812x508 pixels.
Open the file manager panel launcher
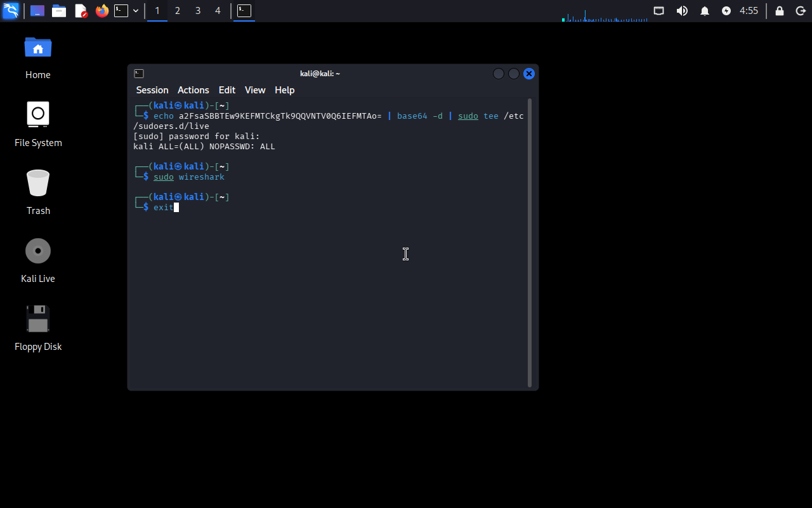[x=59, y=11]
